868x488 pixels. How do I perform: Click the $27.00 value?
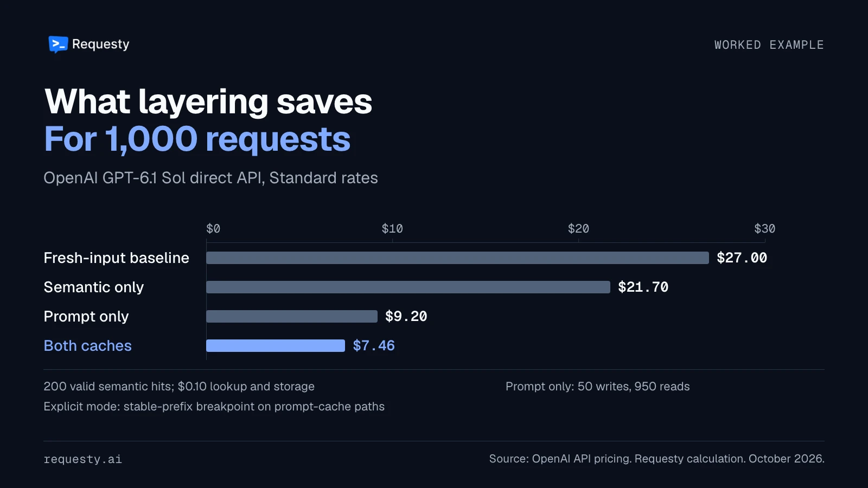point(742,258)
